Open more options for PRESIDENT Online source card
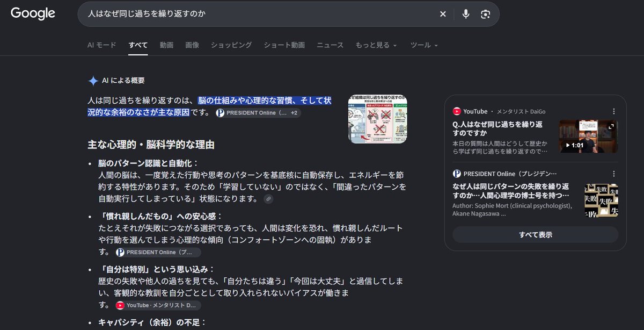The image size is (644, 330). pyautogui.click(x=614, y=174)
